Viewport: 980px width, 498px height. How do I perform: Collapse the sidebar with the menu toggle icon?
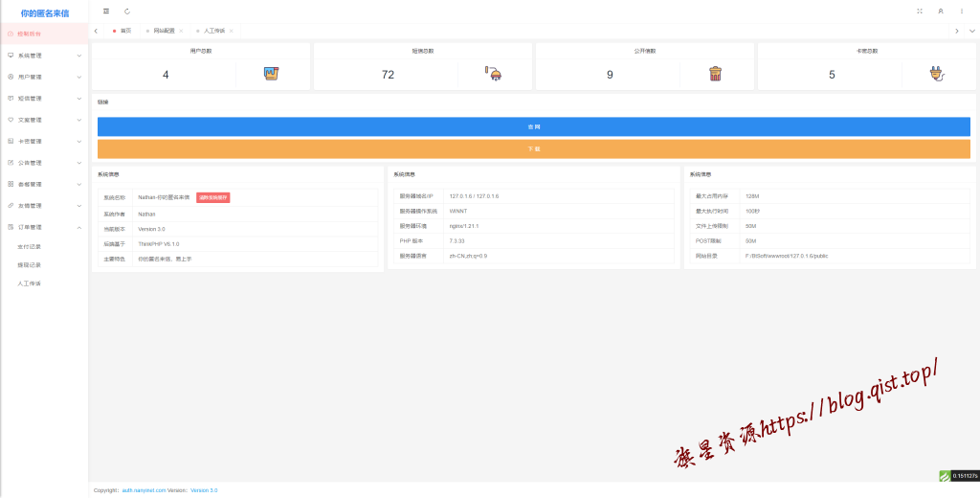click(106, 11)
